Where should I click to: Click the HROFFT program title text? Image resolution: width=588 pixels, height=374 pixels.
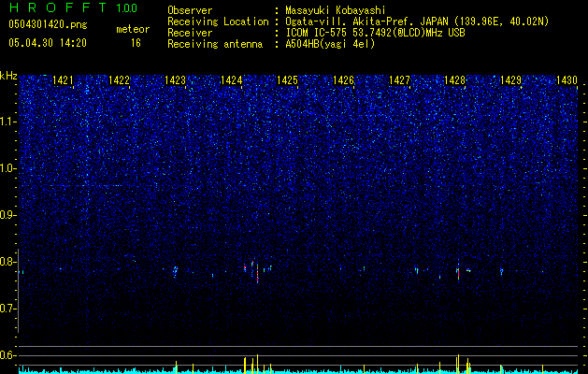coord(58,7)
